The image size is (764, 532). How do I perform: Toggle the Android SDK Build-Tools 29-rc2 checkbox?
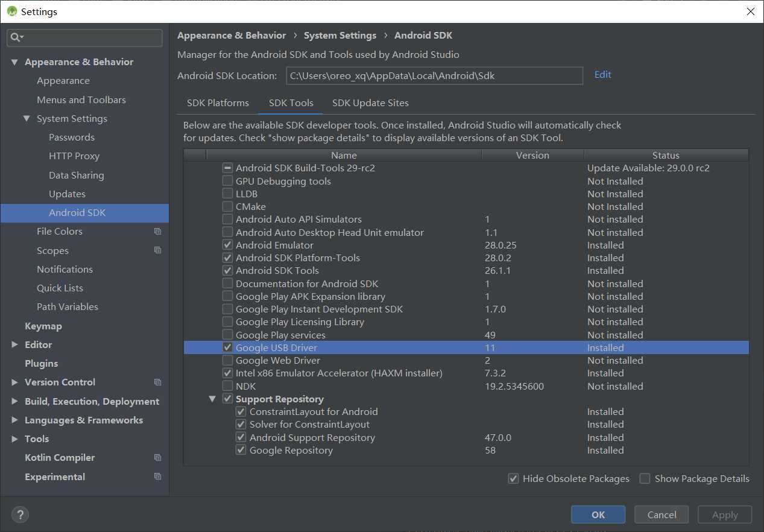tap(227, 168)
